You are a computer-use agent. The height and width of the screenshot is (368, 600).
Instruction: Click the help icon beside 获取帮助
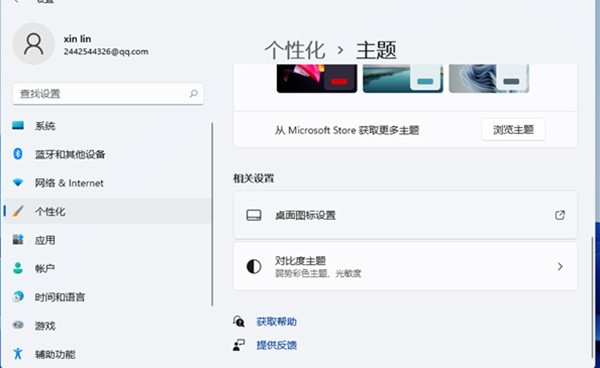[x=239, y=321]
